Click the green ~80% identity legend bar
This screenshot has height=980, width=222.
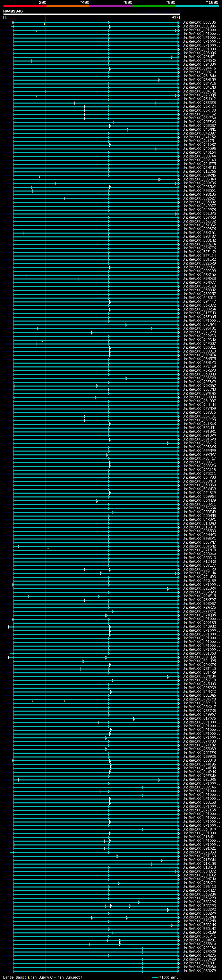154,6
